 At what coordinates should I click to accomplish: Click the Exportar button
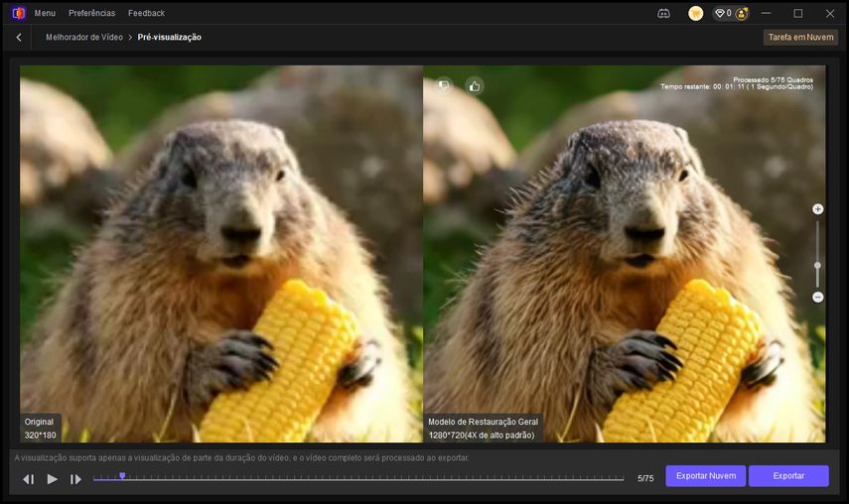[788, 476]
